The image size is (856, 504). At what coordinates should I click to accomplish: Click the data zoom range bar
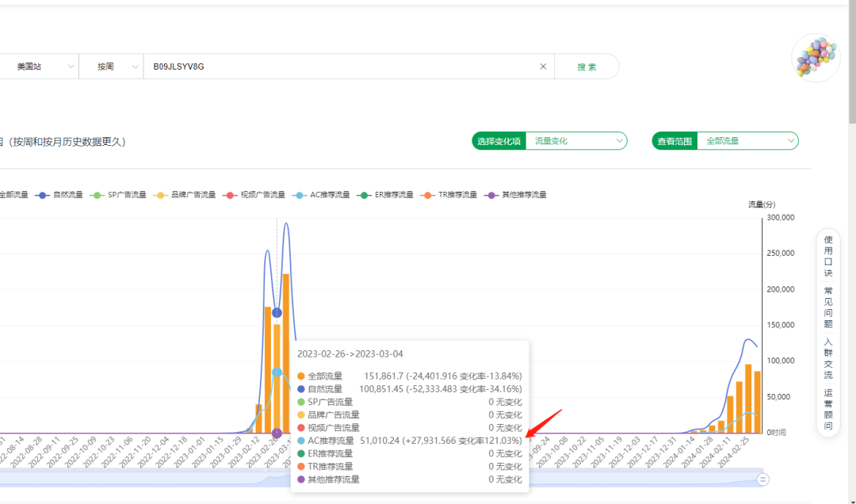(381, 477)
